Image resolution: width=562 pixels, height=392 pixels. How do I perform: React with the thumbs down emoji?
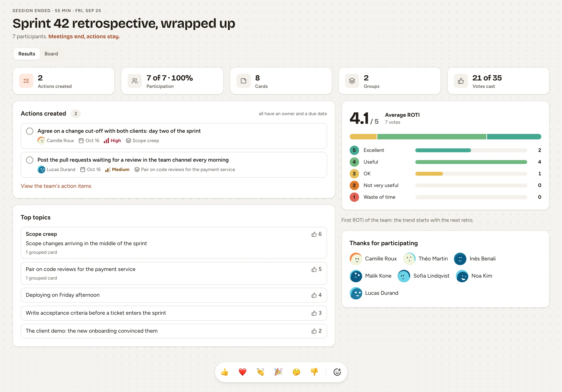(x=314, y=372)
